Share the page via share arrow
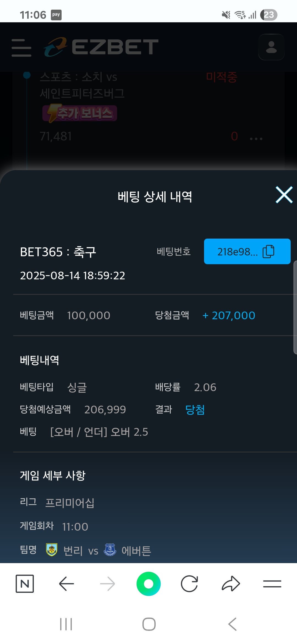Viewport: 297px width, 644px height. coord(231,583)
